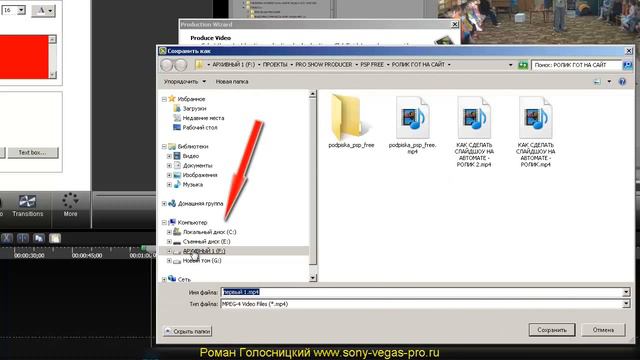The width and height of the screenshot is (640, 360).
Task: Select the Изображения library
Action: (200, 175)
